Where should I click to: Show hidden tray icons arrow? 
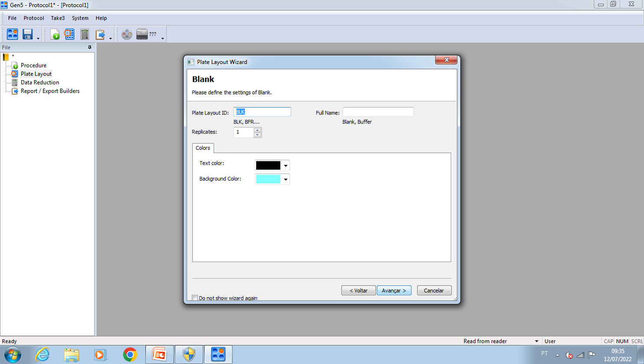(x=558, y=355)
